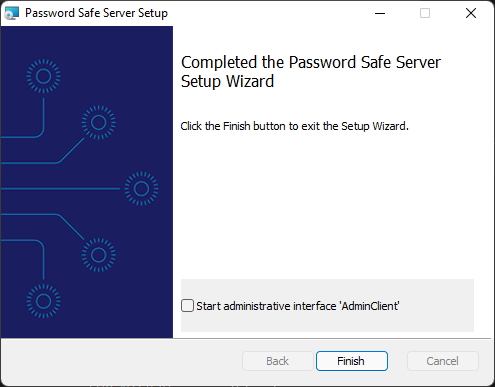Click the 'Completed the Password Safe Server' heading
The image size is (495, 387).
tap(311, 62)
